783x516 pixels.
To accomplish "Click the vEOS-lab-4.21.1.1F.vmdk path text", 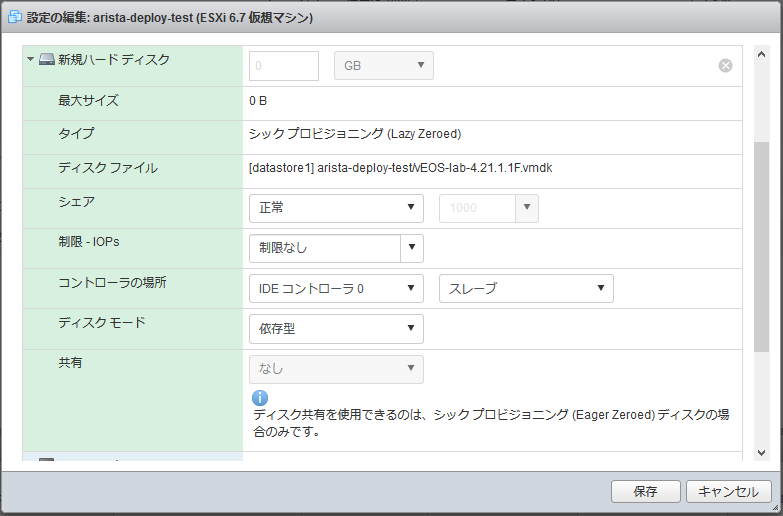I will click(x=400, y=168).
